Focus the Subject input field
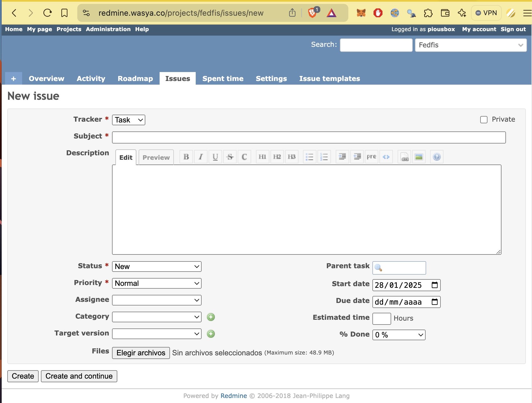Image resolution: width=532 pixels, height=403 pixels. [x=309, y=137]
